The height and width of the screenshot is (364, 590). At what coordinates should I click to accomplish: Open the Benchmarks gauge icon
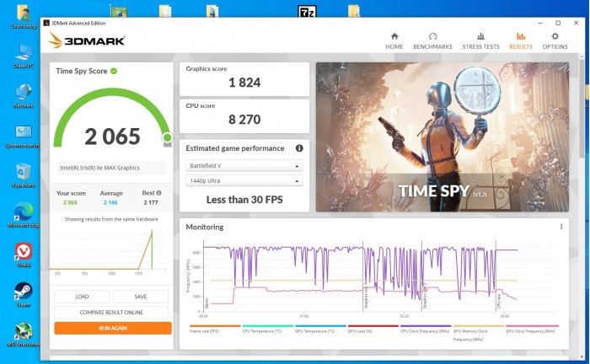432,36
